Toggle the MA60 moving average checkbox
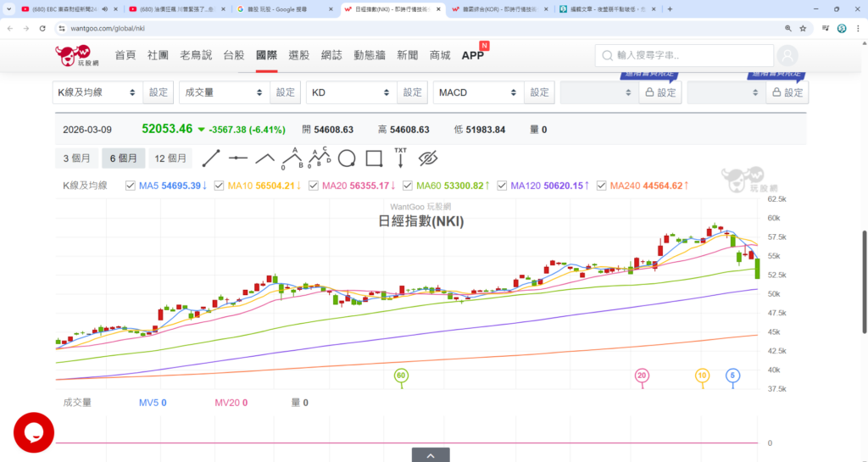868x462 pixels. pos(409,186)
